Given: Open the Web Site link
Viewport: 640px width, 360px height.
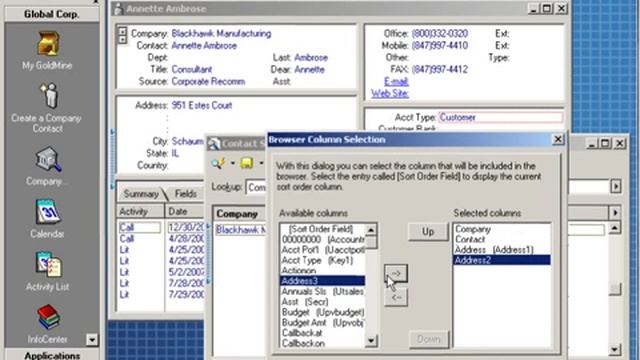Looking at the screenshot, I should point(390,93).
